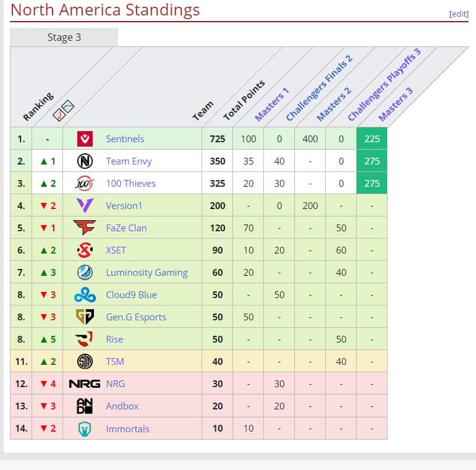Open the XSET team link

(x=116, y=250)
